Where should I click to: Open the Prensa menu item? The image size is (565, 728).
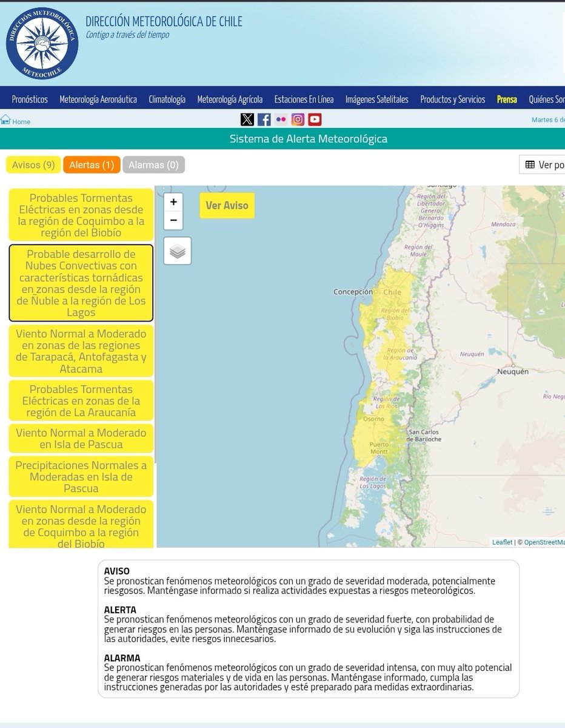click(x=507, y=99)
